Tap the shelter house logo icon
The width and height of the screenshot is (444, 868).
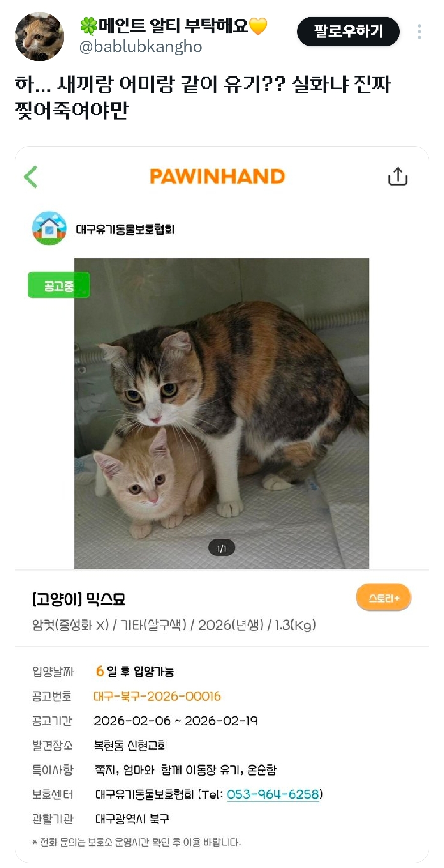tap(49, 228)
